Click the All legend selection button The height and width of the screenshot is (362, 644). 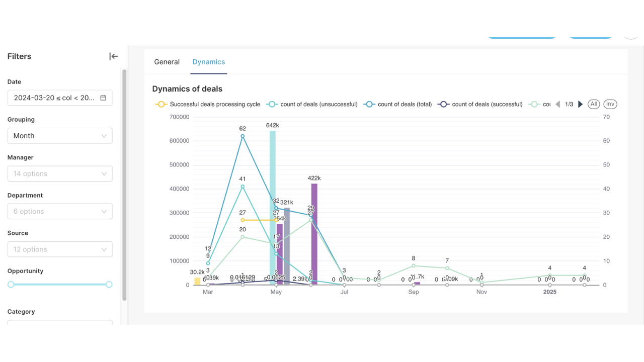[594, 104]
